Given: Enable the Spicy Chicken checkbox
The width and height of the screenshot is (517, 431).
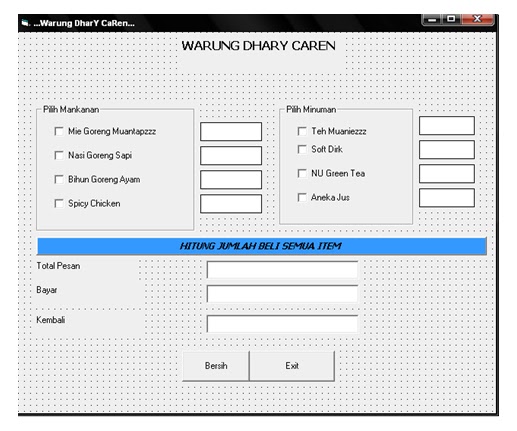Looking at the screenshot, I should click(x=59, y=203).
